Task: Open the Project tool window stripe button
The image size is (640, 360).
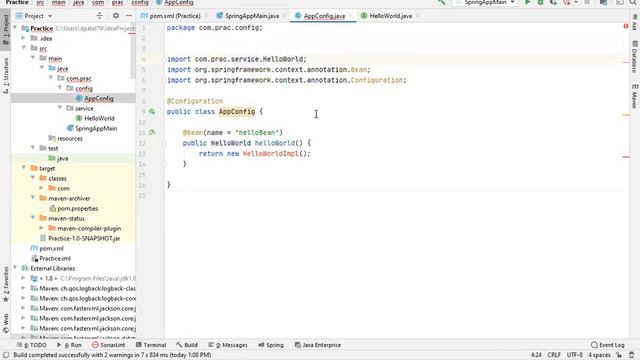Action: pos(5,31)
